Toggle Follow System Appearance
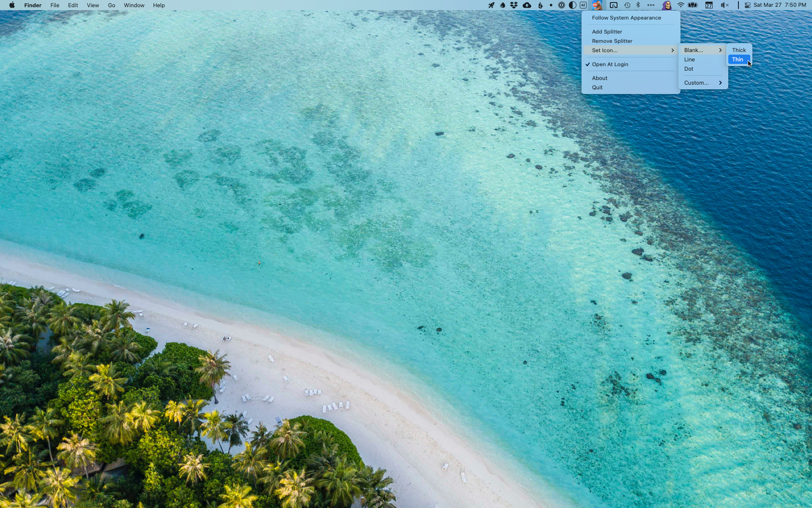 pos(631,18)
